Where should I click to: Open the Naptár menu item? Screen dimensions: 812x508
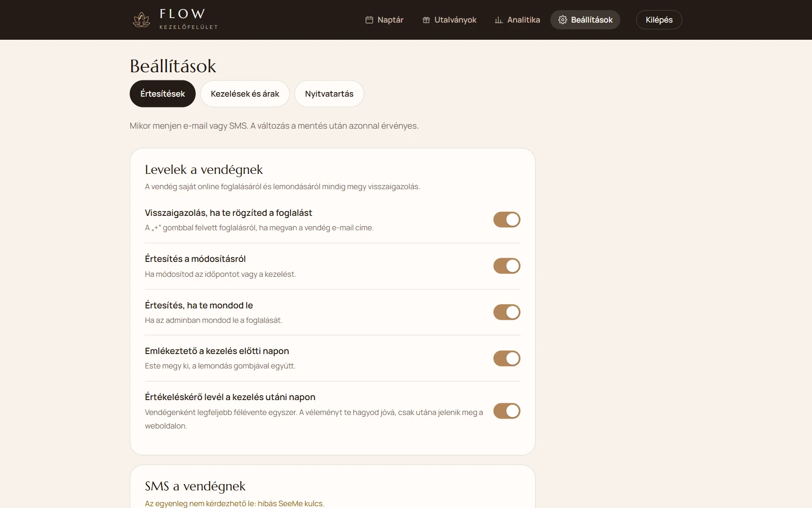(384, 20)
